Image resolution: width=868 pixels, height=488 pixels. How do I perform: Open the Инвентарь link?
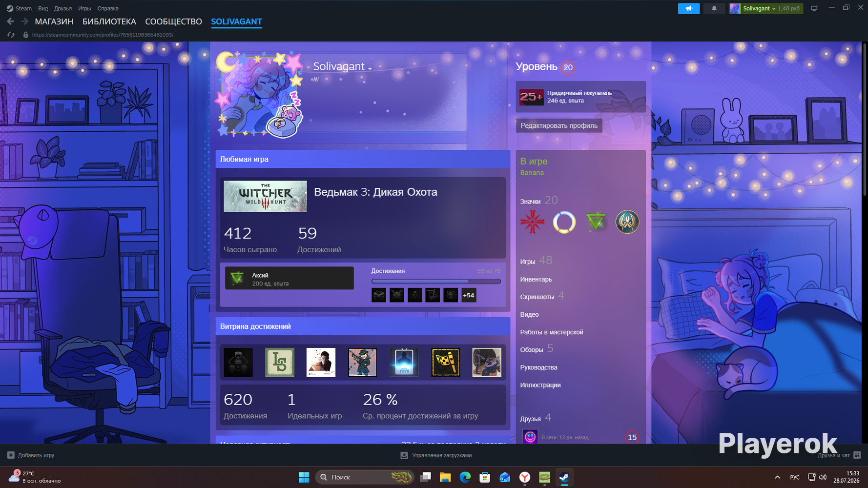tap(536, 279)
